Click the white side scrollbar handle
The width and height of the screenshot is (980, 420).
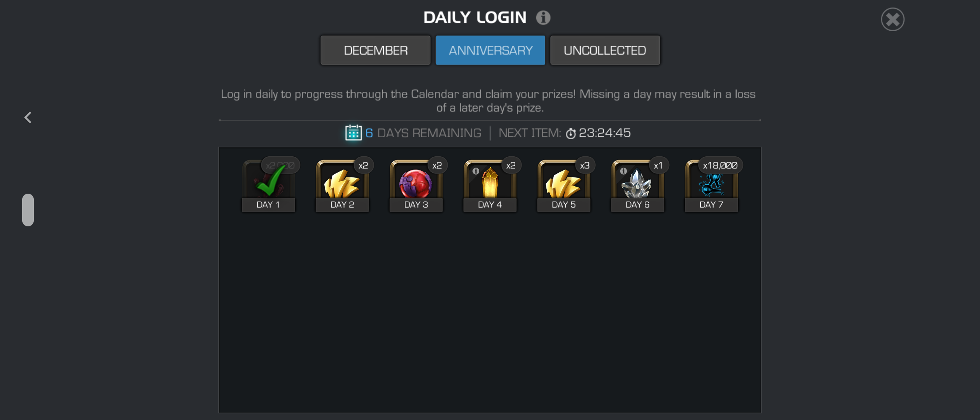tap(28, 210)
